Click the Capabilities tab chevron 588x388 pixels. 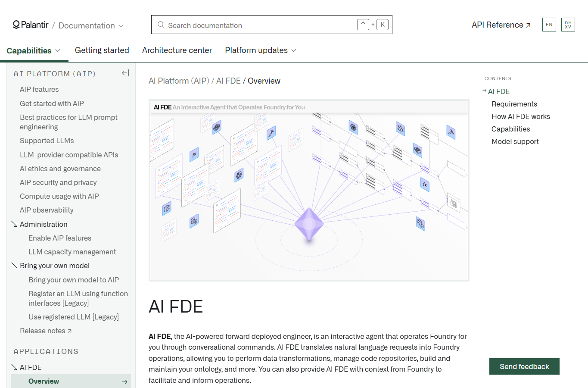click(x=58, y=50)
